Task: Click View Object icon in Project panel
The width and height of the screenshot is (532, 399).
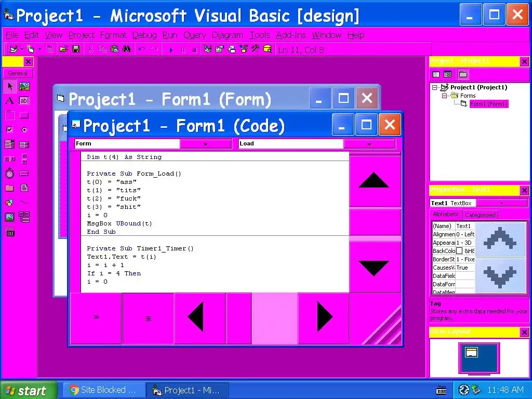Action: click(448, 74)
